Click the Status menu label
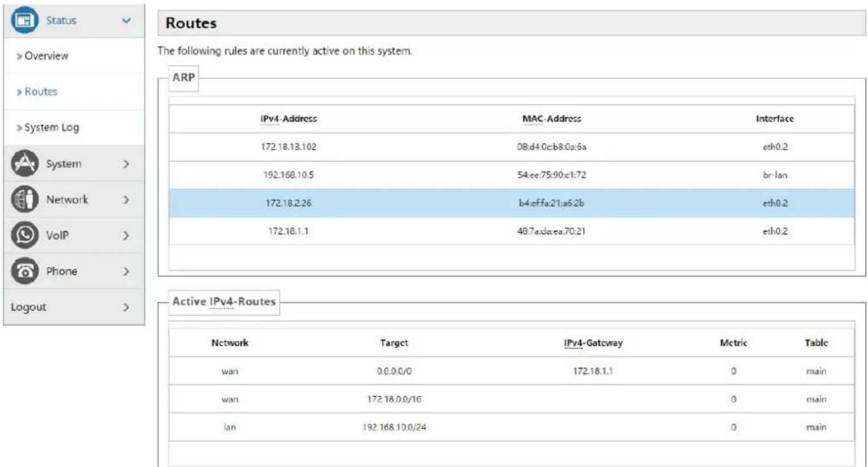 coord(61,20)
